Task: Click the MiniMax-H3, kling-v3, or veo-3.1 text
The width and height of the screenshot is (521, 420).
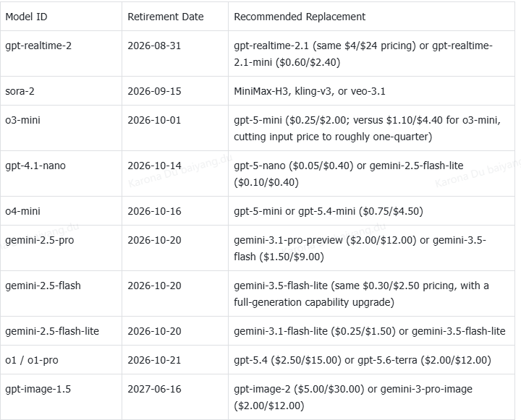Action: pyautogui.click(x=310, y=91)
